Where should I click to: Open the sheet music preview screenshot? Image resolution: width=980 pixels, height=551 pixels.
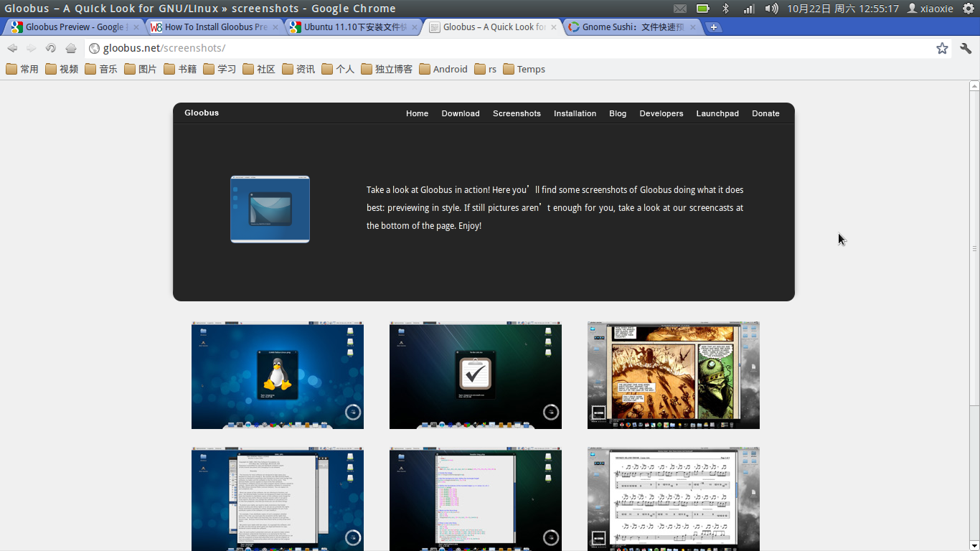coord(674,499)
